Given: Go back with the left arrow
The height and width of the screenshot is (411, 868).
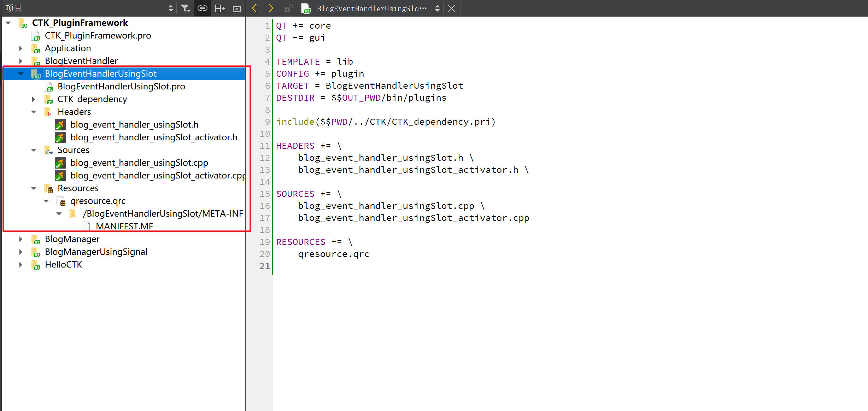Looking at the screenshot, I should coord(254,8).
